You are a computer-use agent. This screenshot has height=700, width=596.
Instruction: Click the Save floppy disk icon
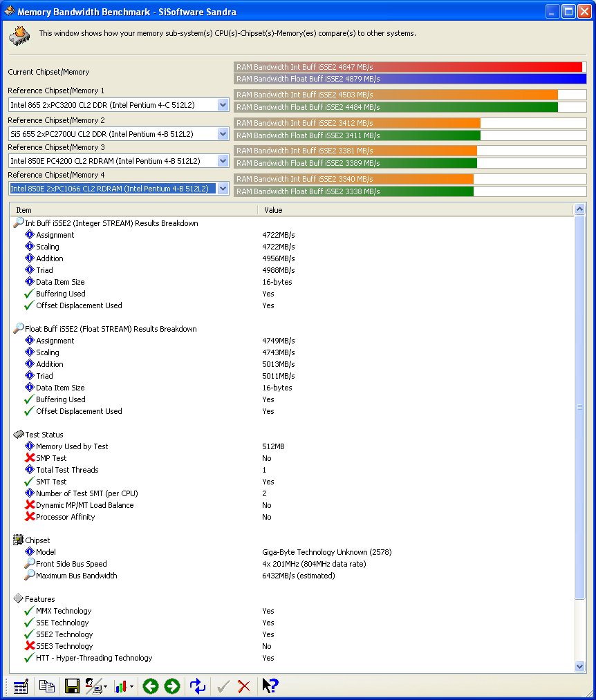click(x=72, y=686)
